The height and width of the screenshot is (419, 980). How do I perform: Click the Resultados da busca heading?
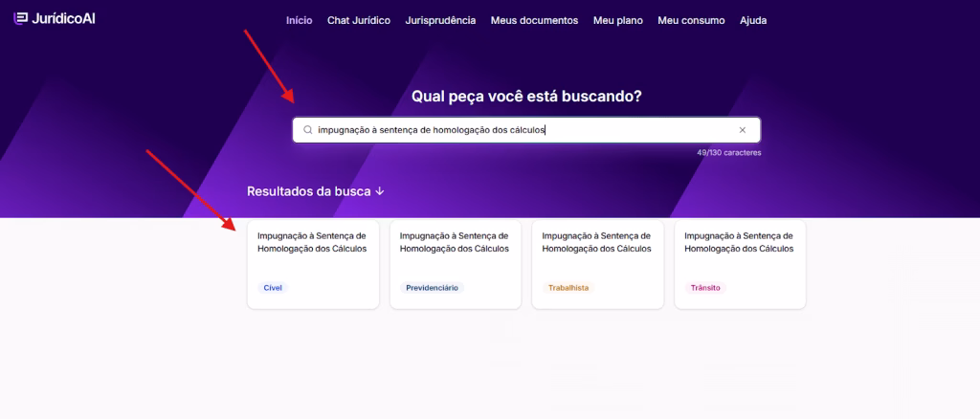point(309,191)
